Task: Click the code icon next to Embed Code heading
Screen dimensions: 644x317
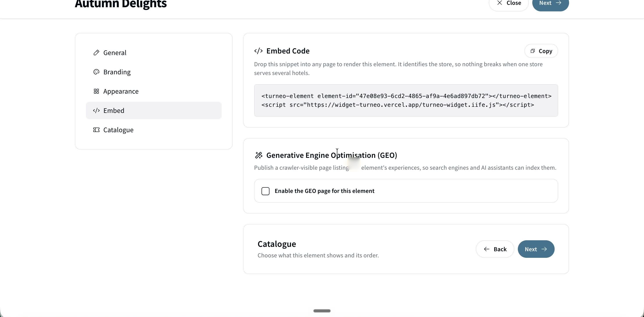Action: coord(258,51)
